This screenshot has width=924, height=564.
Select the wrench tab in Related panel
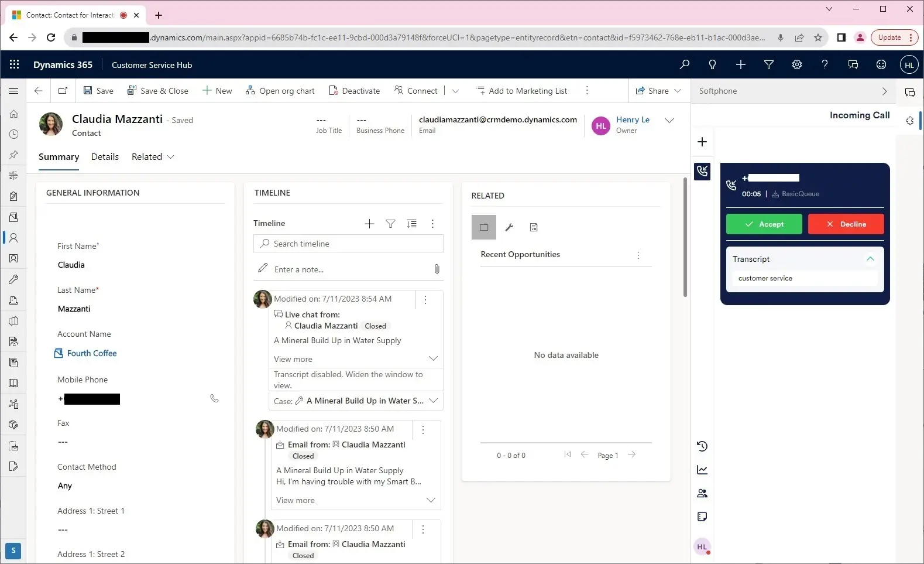tap(509, 227)
